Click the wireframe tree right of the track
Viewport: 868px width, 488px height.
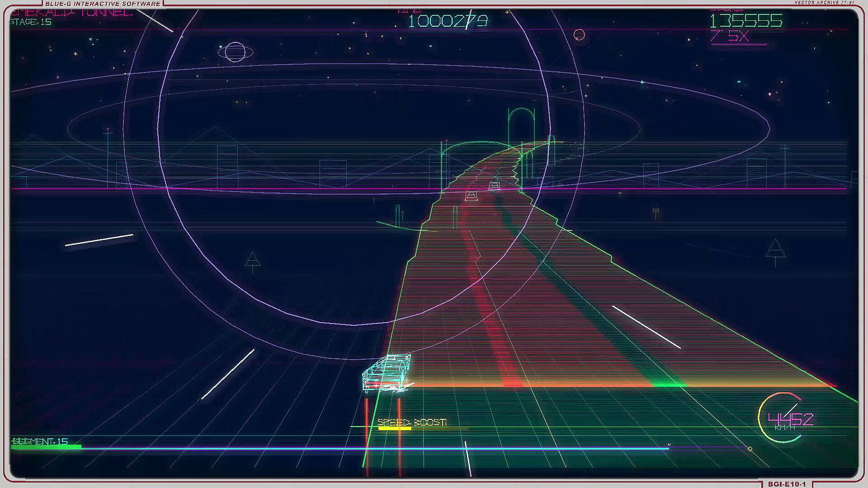(775, 252)
